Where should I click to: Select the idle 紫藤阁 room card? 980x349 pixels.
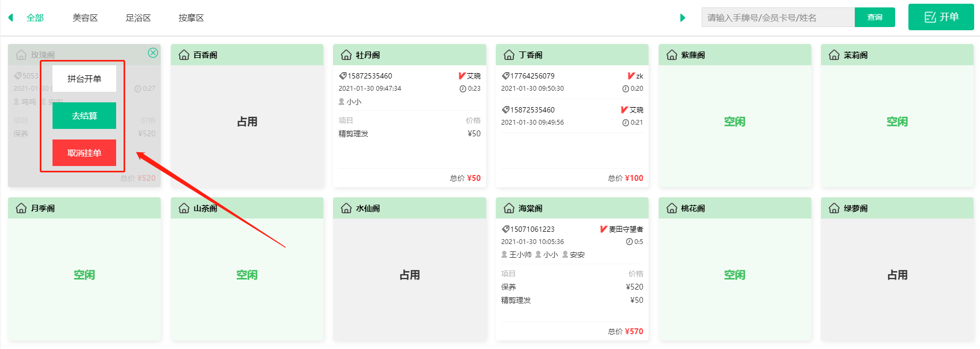click(734, 122)
